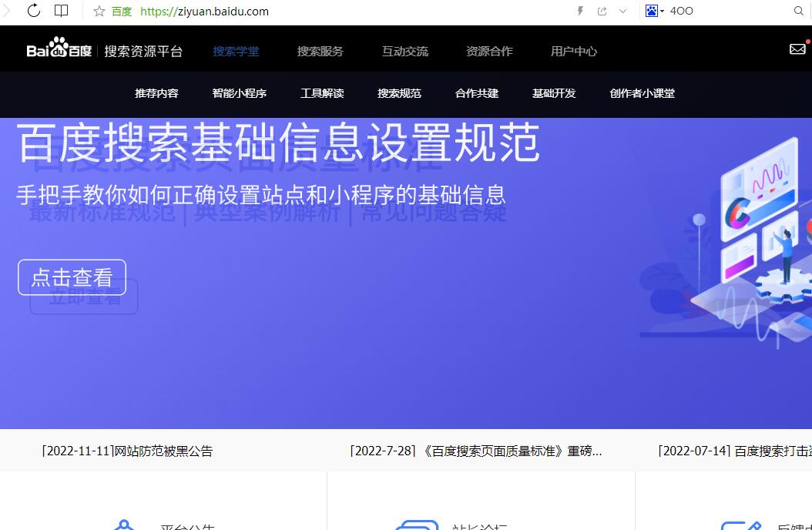Open the reading mode book icon

62,11
